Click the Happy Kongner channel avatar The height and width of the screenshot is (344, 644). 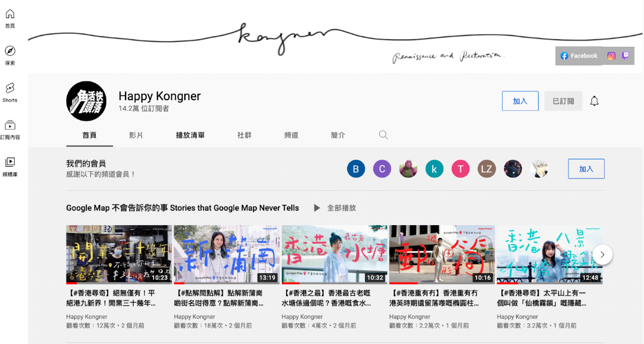click(86, 101)
